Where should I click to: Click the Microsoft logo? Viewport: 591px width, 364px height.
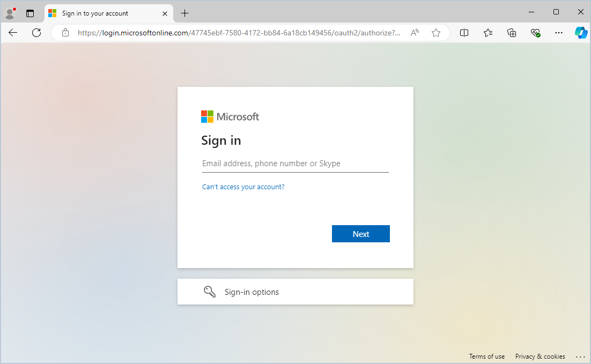coord(230,117)
